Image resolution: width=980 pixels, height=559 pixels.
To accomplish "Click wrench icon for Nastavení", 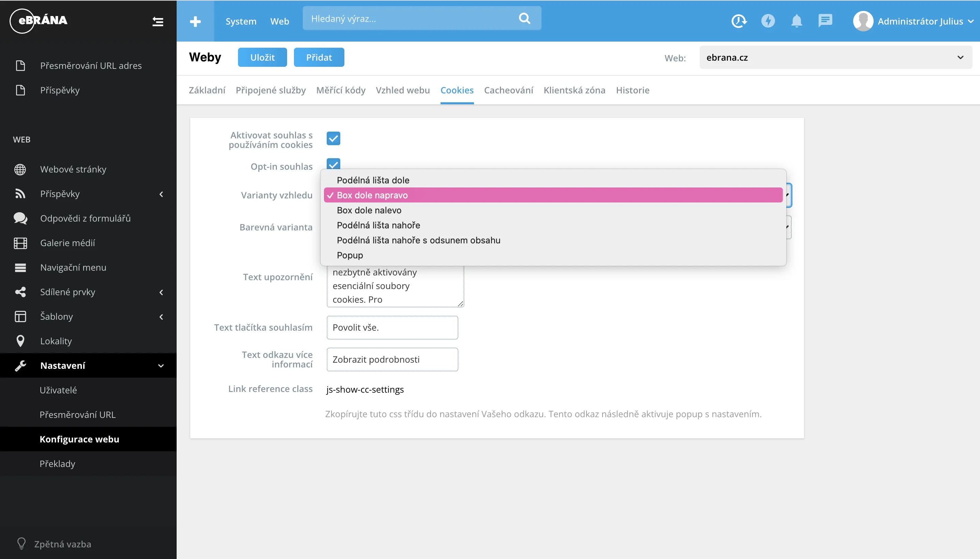I will 20,365.
